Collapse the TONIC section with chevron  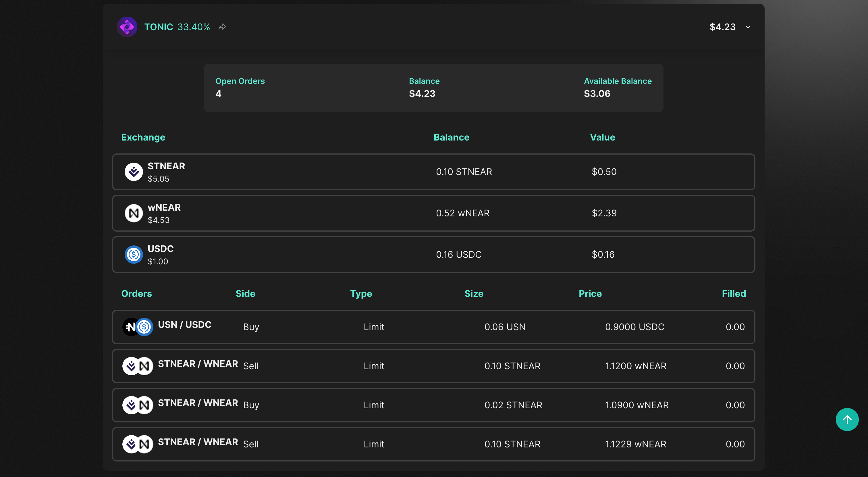pos(748,27)
